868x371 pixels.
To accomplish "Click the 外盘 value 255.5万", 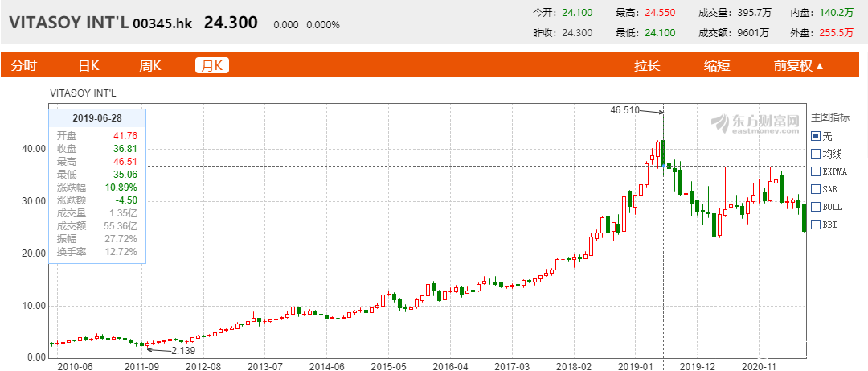I will pyautogui.click(x=836, y=33).
